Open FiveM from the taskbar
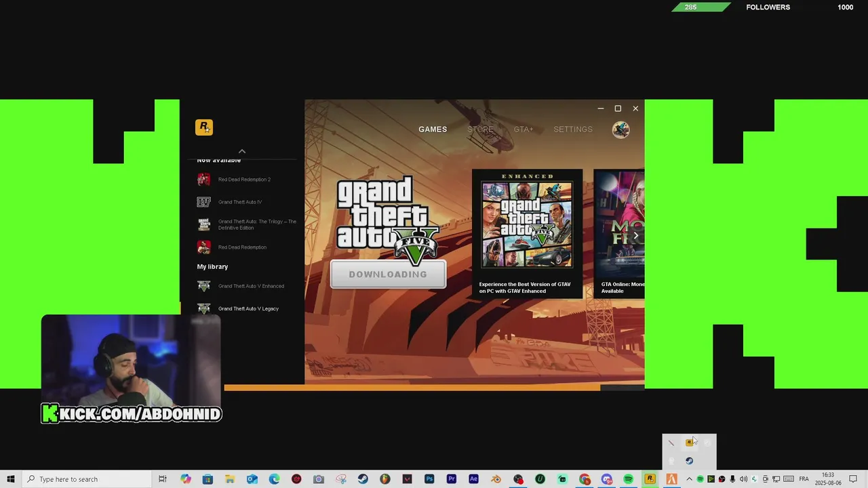The width and height of the screenshot is (868, 488). coord(671,479)
